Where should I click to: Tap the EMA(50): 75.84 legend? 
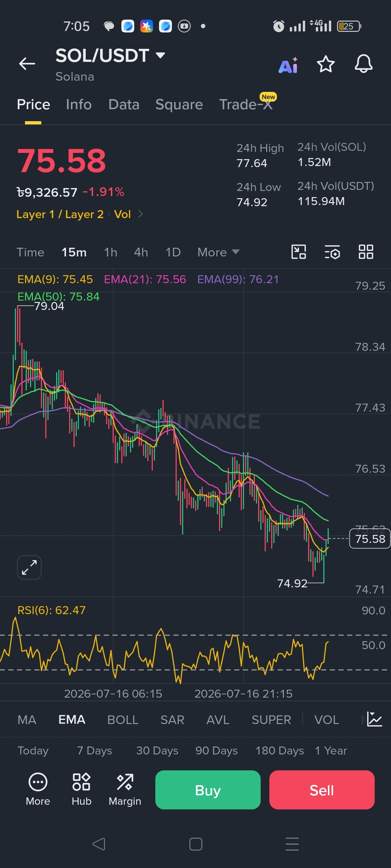58,297
